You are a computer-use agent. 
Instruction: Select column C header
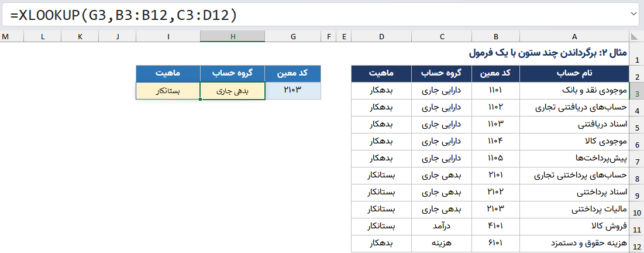pyautogui.click(x=442, y=37)
